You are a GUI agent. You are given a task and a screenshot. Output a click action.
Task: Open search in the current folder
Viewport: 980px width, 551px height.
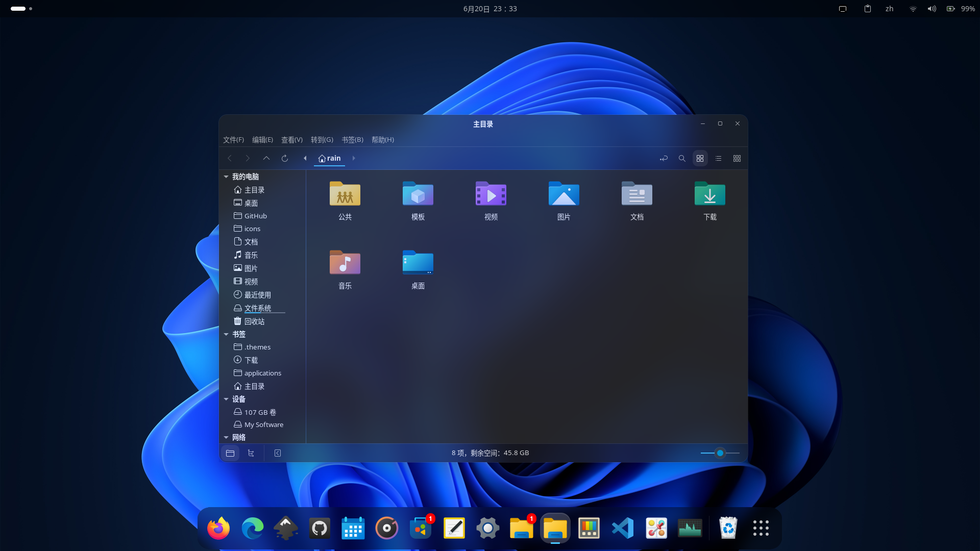pos(682,158)
